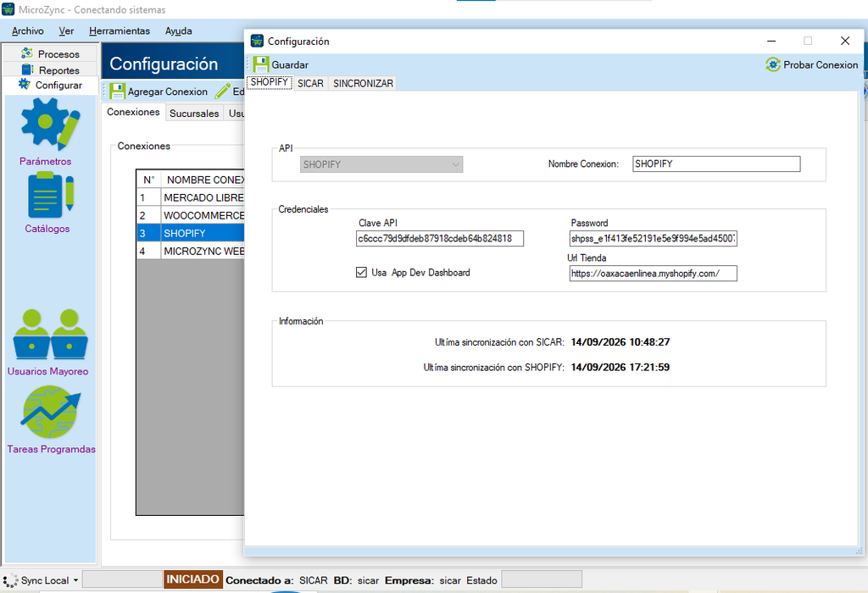Click the Sync Local spinner icon
Screen dimensions: 868x593
coord(10,580)
